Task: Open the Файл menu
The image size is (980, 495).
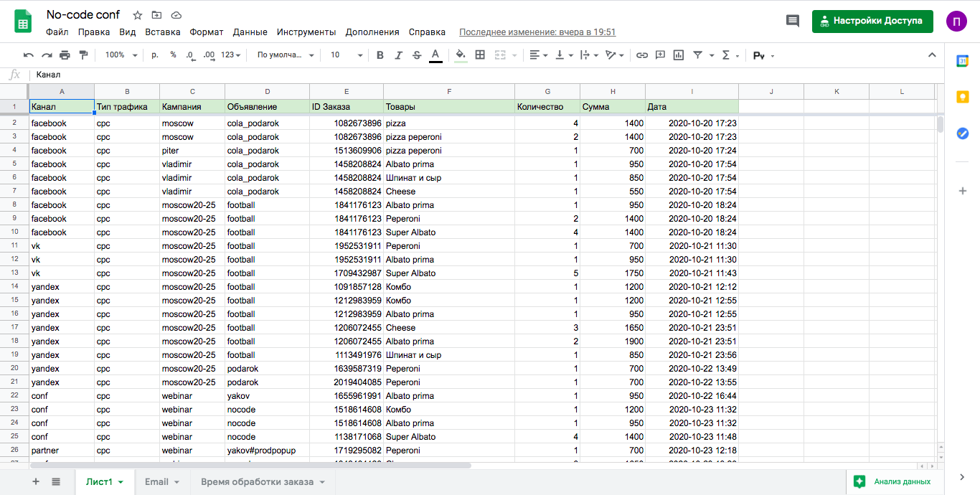Action: 57,32
